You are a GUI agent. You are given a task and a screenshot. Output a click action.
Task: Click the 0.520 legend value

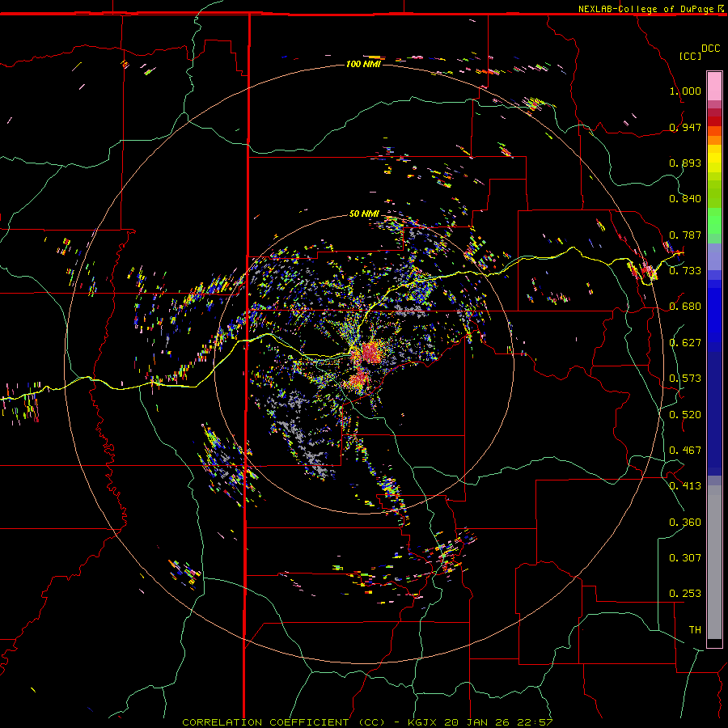(685, 414)
